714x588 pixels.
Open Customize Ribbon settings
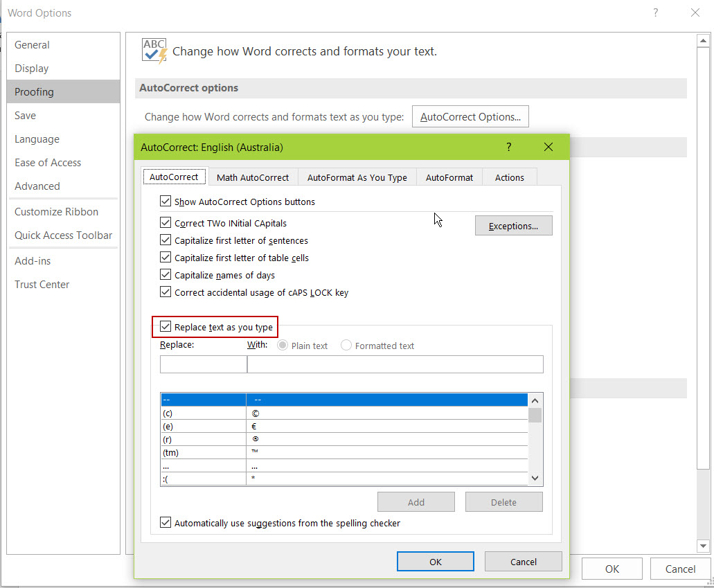[64, 212]
